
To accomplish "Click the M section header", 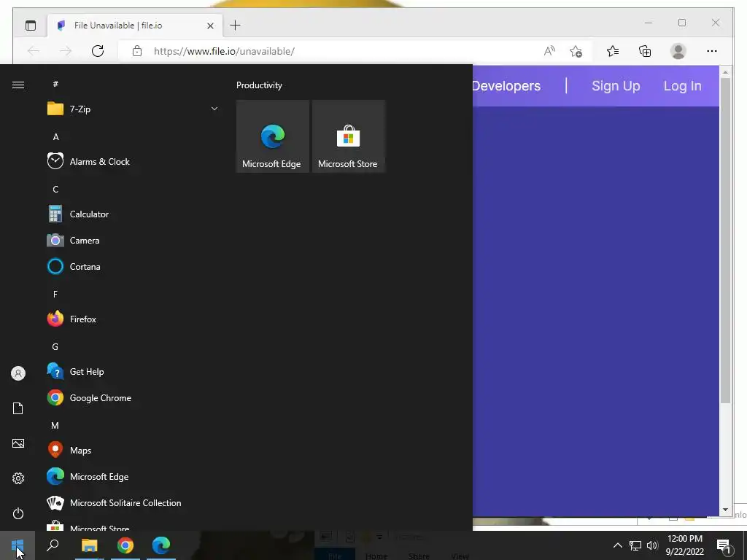I will pos(55,426).
